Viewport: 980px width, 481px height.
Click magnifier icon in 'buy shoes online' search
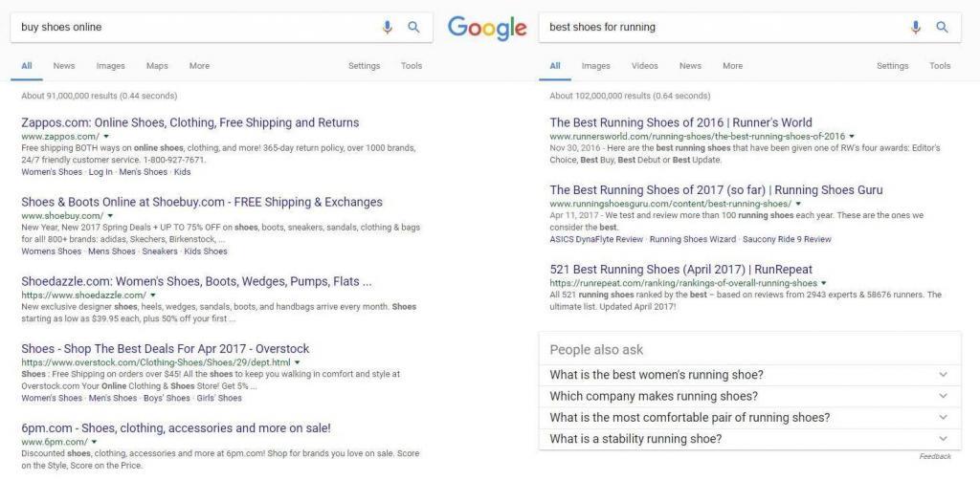click(x=413, y=27)
